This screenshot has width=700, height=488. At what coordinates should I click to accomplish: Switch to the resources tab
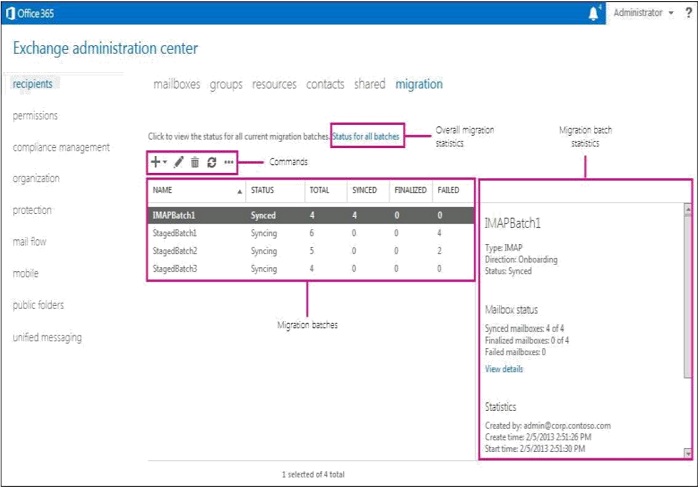(x=274, y=84)
